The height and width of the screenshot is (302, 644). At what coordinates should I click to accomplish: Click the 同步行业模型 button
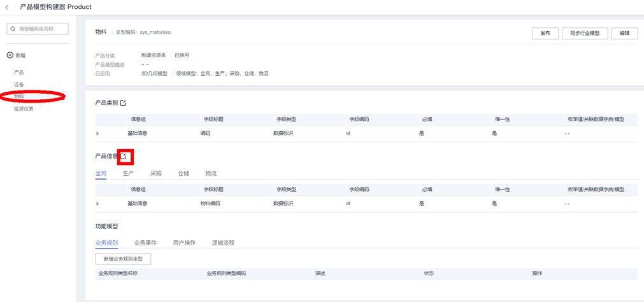(x=584, y=33)
